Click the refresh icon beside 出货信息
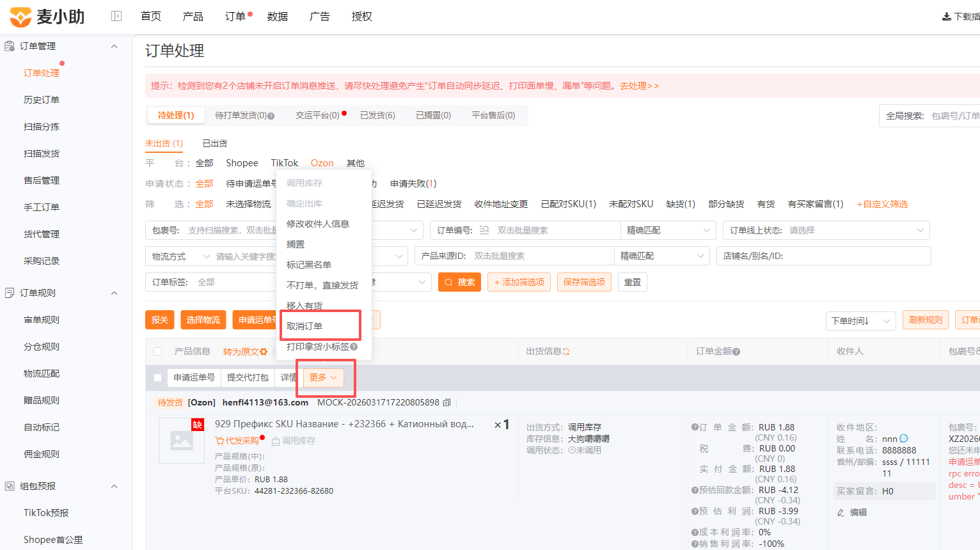This screenshot has width=980, height=550. [566, 352]
